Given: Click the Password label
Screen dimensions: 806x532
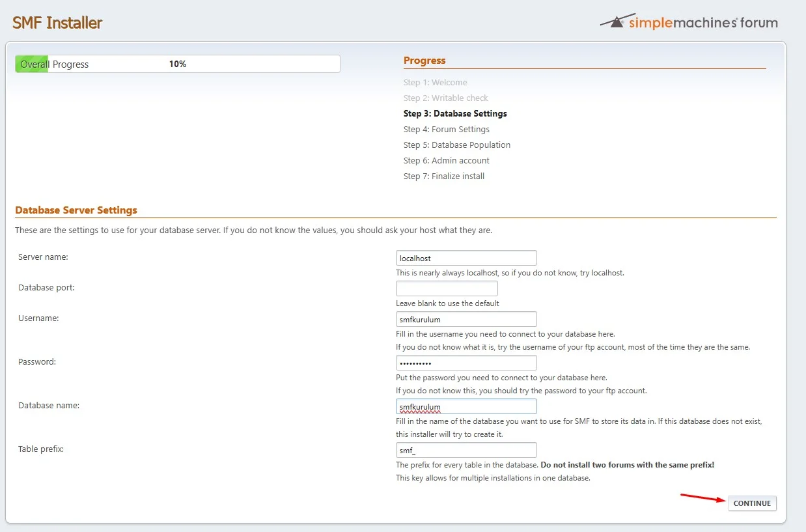Looking at the screenshot, I should pyautogui.click(x=37, y=362).
